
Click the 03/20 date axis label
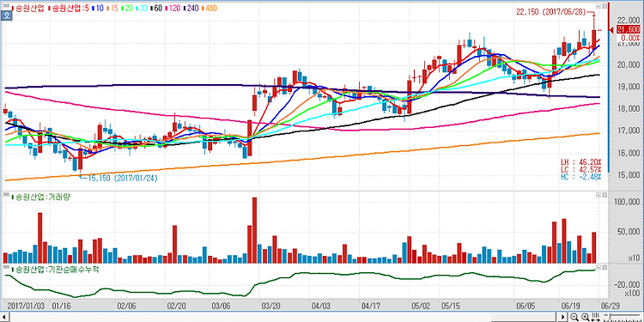click(270, 306)
